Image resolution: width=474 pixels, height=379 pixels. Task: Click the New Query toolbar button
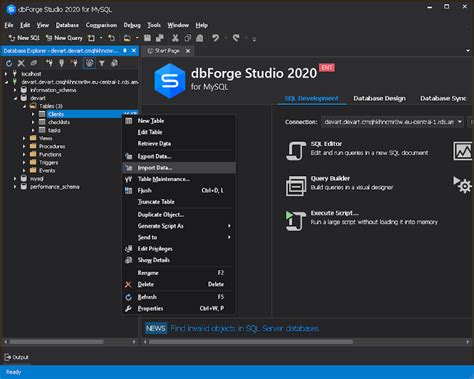[64, 38]
